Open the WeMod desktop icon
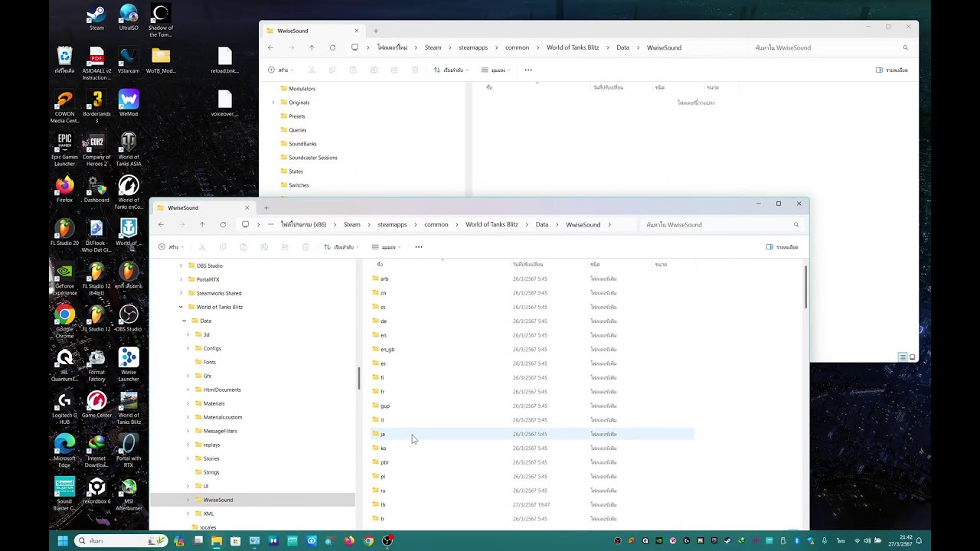 (x=129, y=104)
